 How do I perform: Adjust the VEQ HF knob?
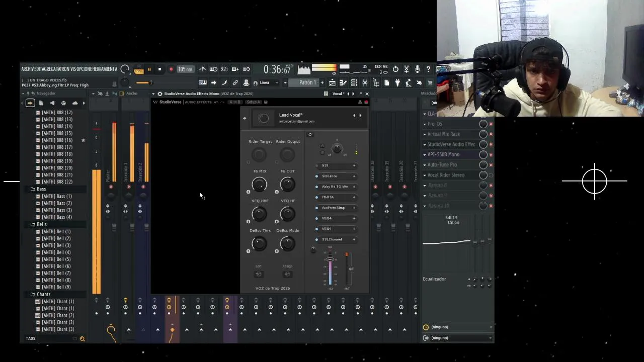click(x=287, y=214)
